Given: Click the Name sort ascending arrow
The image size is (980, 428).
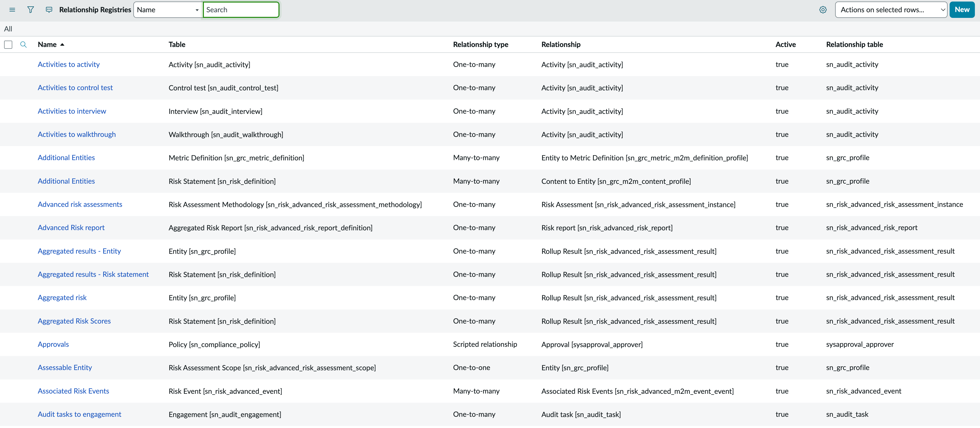Looking at the screenshot, I should pos(62,44).
